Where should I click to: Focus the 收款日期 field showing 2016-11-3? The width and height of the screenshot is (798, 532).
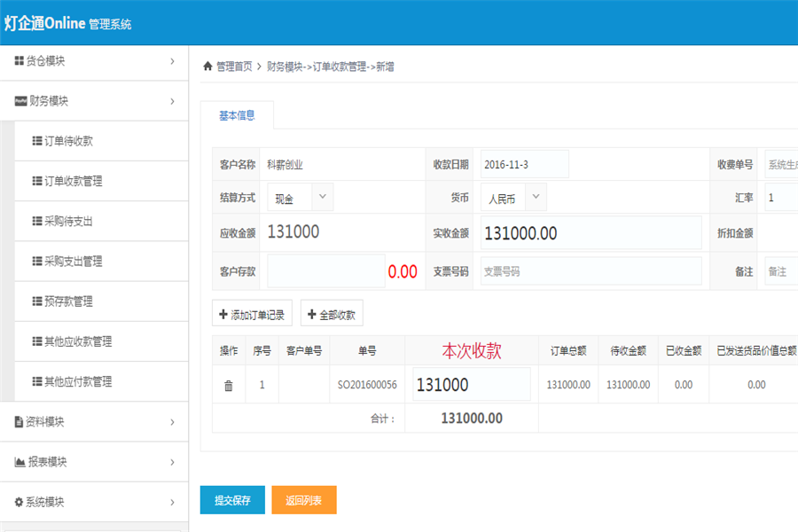coord(525,164)
